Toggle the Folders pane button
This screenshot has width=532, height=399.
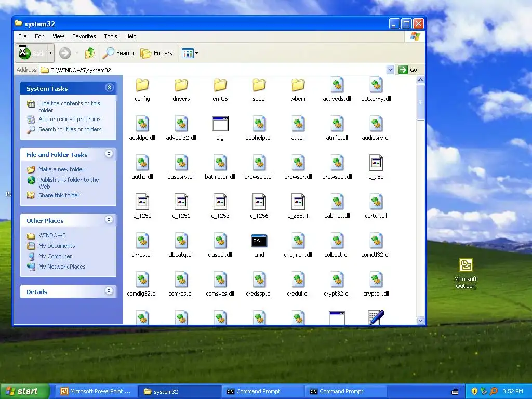[156, 53]
